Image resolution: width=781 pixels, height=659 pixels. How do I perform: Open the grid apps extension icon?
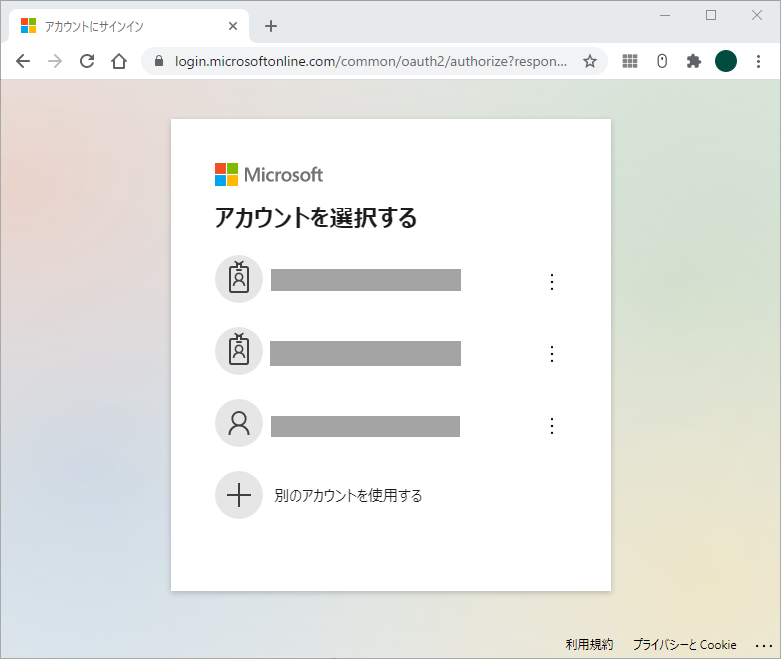click(630, 61)
